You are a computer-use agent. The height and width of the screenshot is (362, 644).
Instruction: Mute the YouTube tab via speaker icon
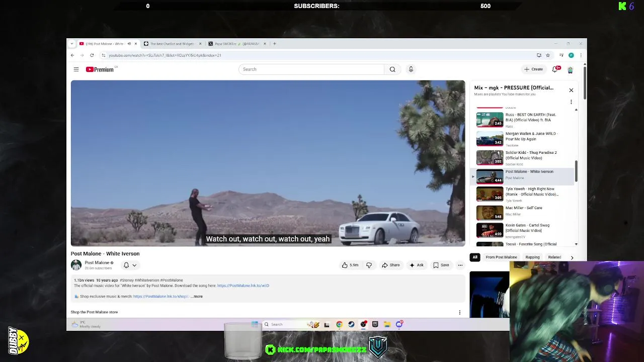(129, 44)
